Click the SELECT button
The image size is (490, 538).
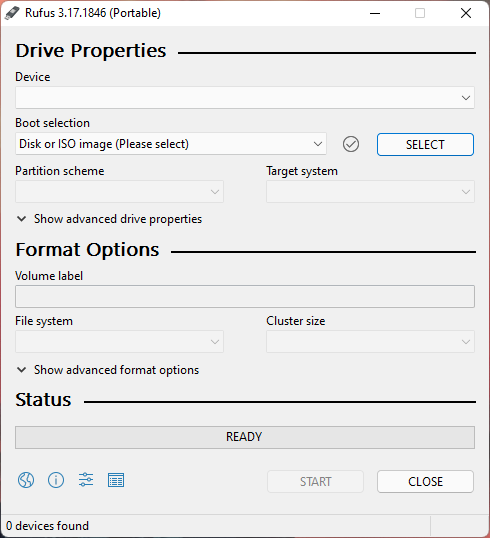(425, 144)
